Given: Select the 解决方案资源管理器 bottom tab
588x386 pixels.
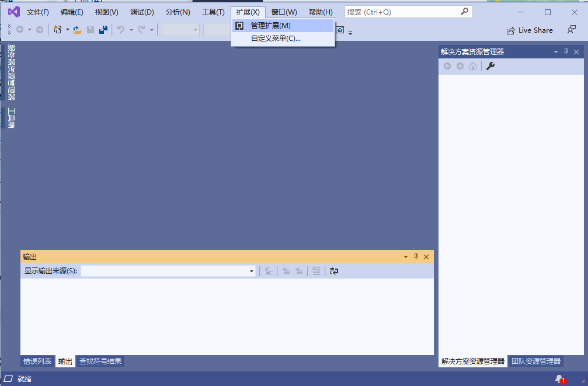Looking at the screenshot, I should point(473,361).
